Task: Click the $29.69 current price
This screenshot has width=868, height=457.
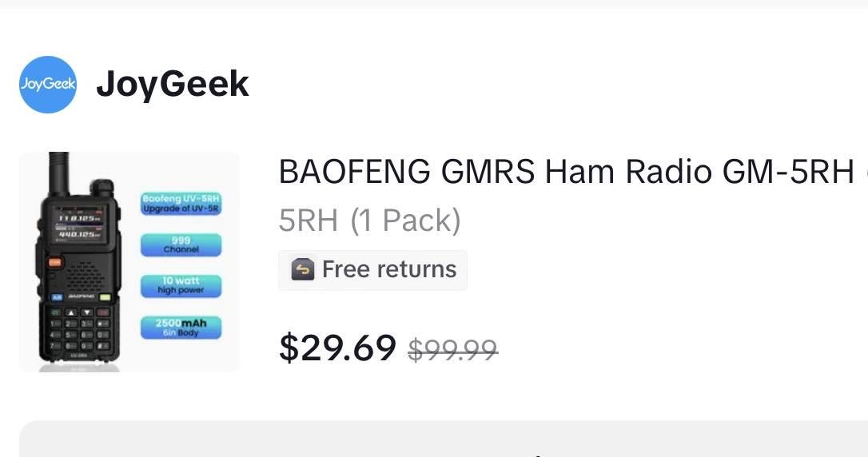Action: 337,348
